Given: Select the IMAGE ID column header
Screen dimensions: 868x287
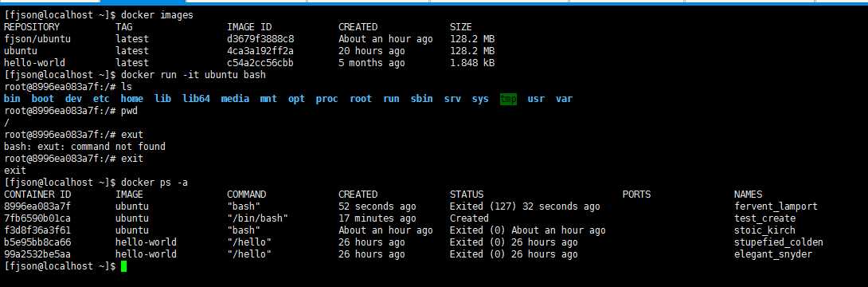Looking at the screenshot, I should click(249, 26).
